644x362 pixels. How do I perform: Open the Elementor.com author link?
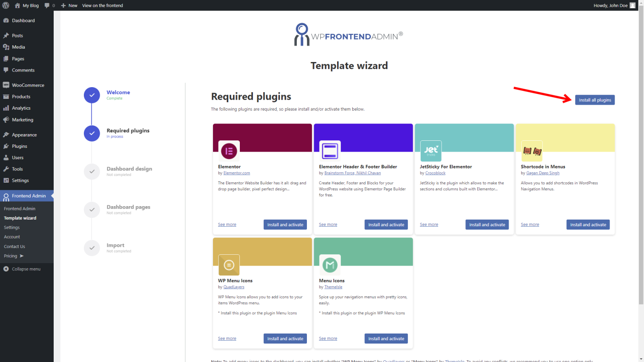click(236, 173)
